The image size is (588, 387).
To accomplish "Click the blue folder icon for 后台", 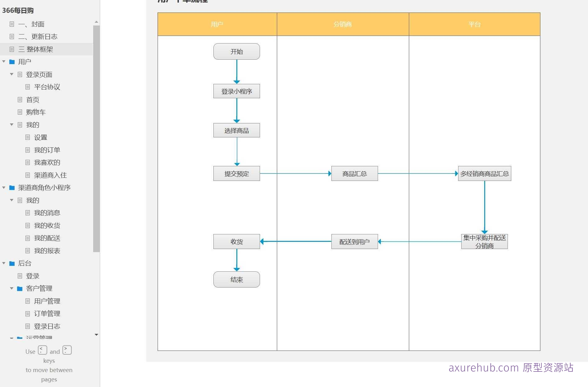I will click(12, 264).
